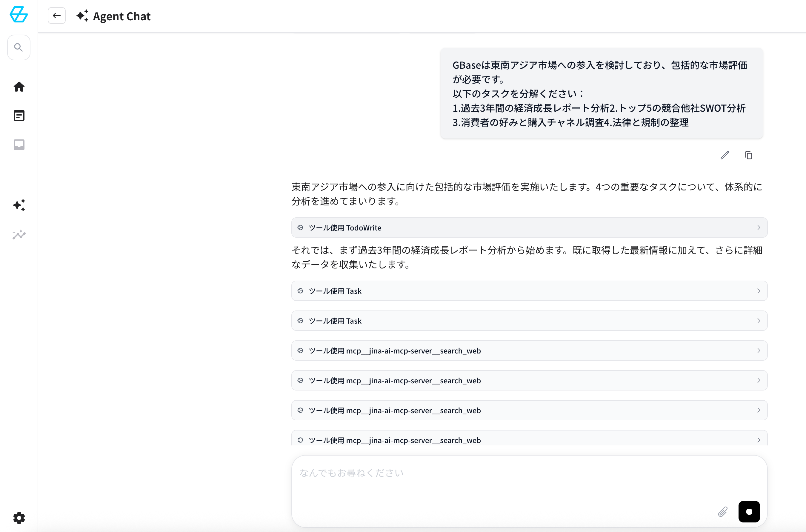806x532 pixels.
Task: Stop generation with the black button
Action: tap(749, 511)
